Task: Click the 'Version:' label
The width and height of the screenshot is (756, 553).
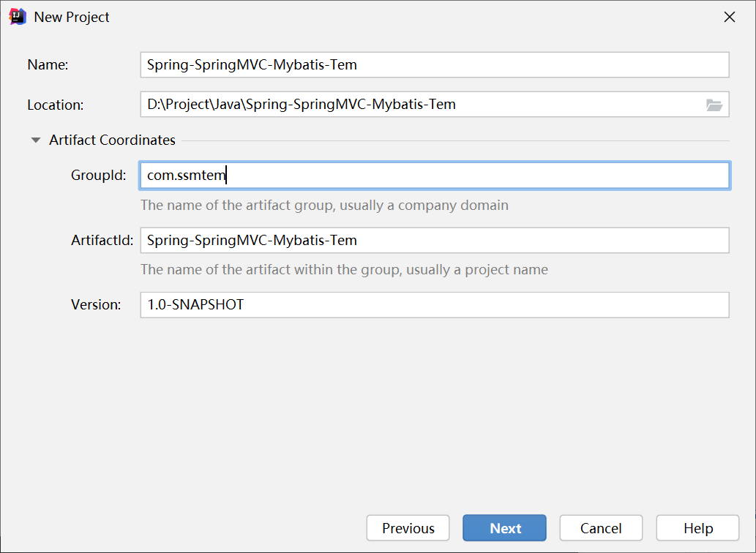Action: pos(96,304)
